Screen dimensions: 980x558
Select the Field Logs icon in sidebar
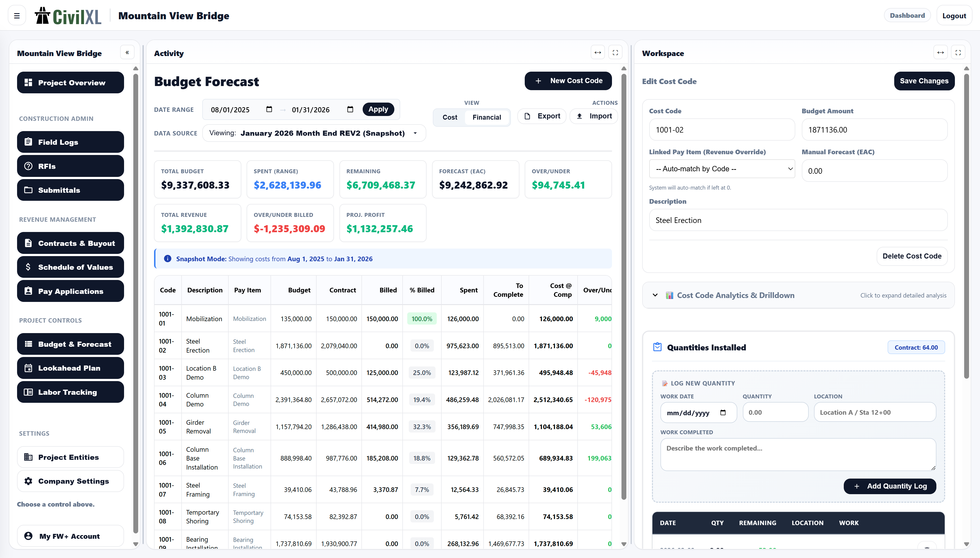pos(29,142)
